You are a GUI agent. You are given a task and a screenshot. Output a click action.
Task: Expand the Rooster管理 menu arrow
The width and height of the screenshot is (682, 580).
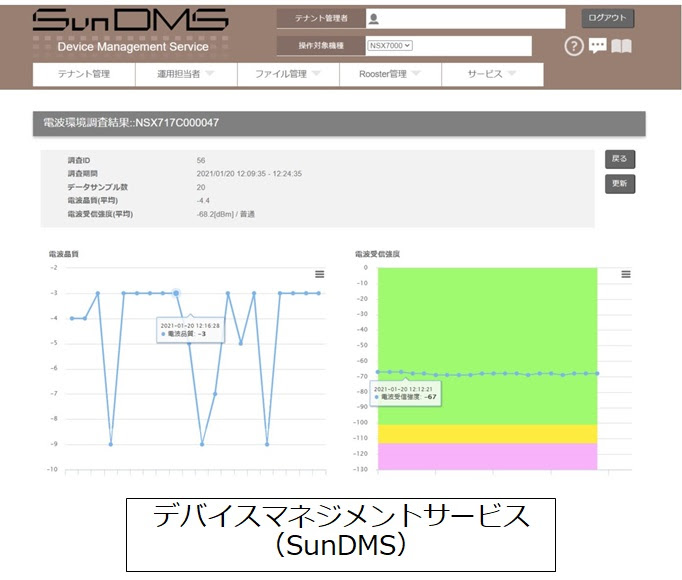coord(416,73)
